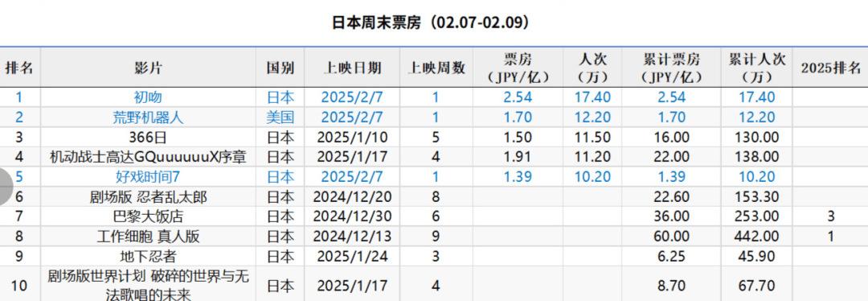Viewport: 868px width, 301px height.
Task: Click cumulative box office 36.00 for 巴黎大饭店
Action: tap(672, 216)
